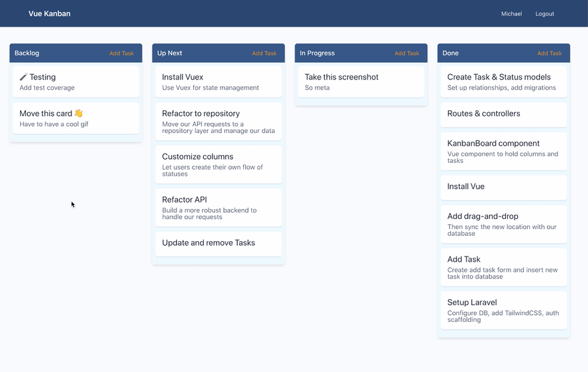
Task: Add Task to Done column
Action: click(x=549, y=53)
